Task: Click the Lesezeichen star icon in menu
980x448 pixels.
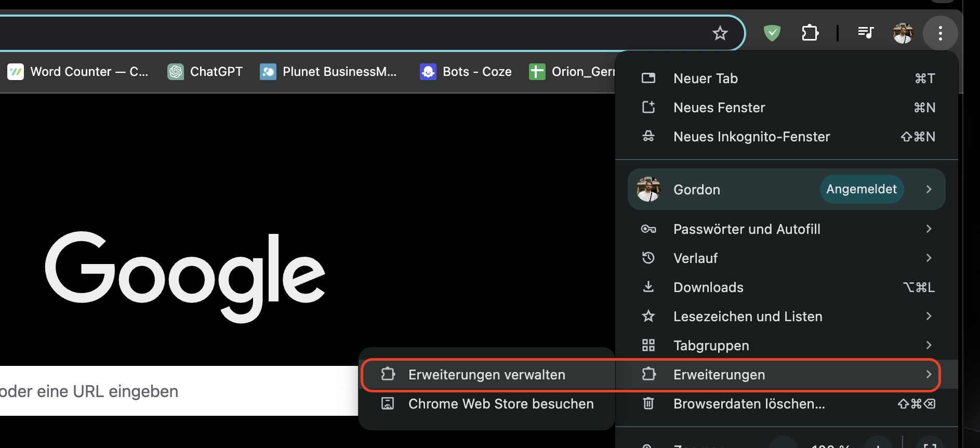Action: coord(648,316)
